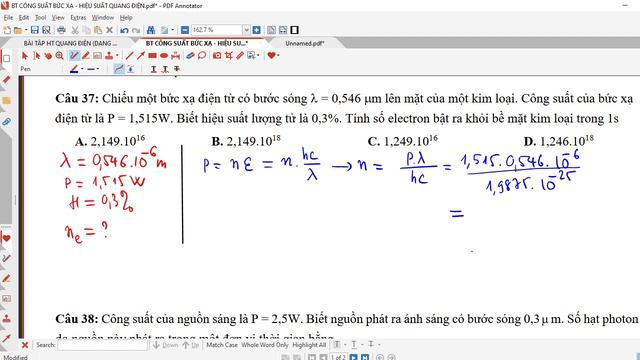Select the Marker highlighter tool
The height and width of the screenshot is (360, 640).
pyautogui.click(x=86, y=56)
